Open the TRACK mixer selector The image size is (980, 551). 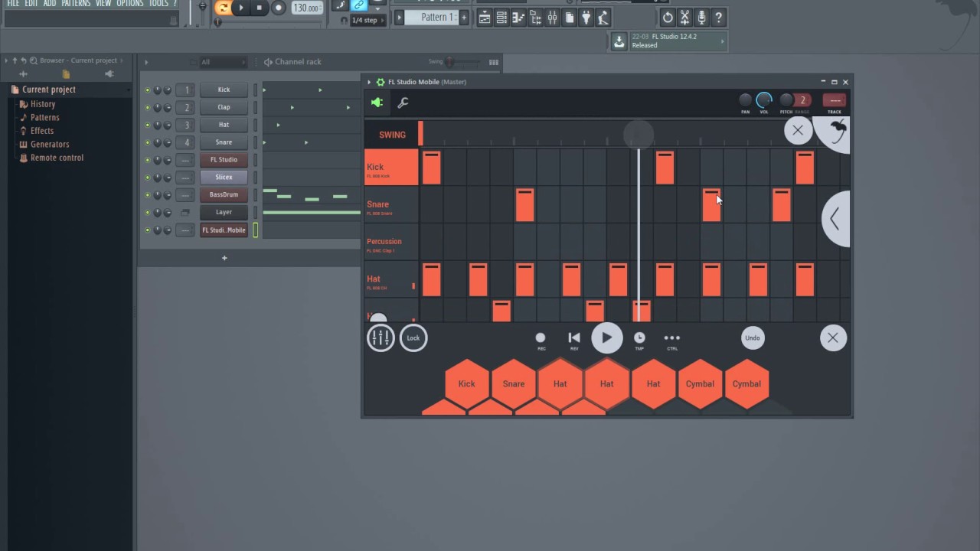coord(834,100)
